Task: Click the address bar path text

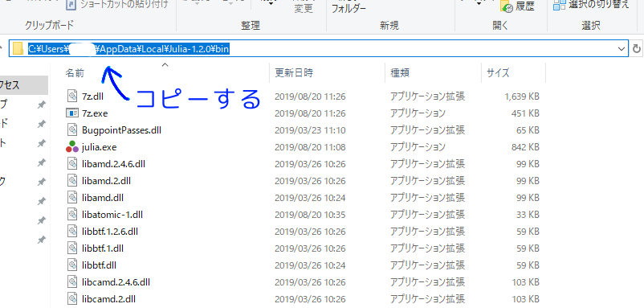Action: [128, 49]
